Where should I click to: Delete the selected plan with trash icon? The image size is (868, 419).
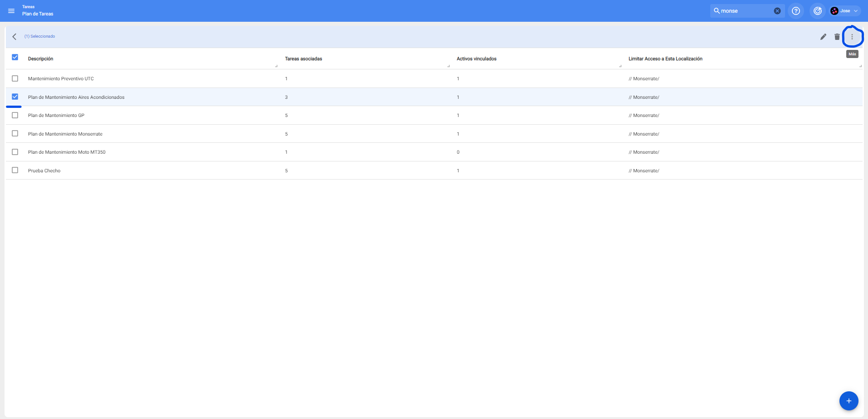click(x=837, y=37)
